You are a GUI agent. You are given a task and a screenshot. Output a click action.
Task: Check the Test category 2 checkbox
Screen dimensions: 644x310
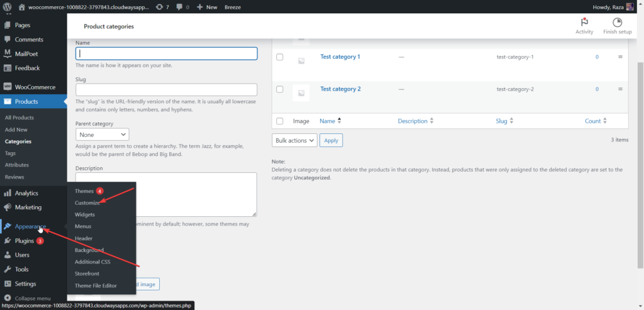[280, 89]
